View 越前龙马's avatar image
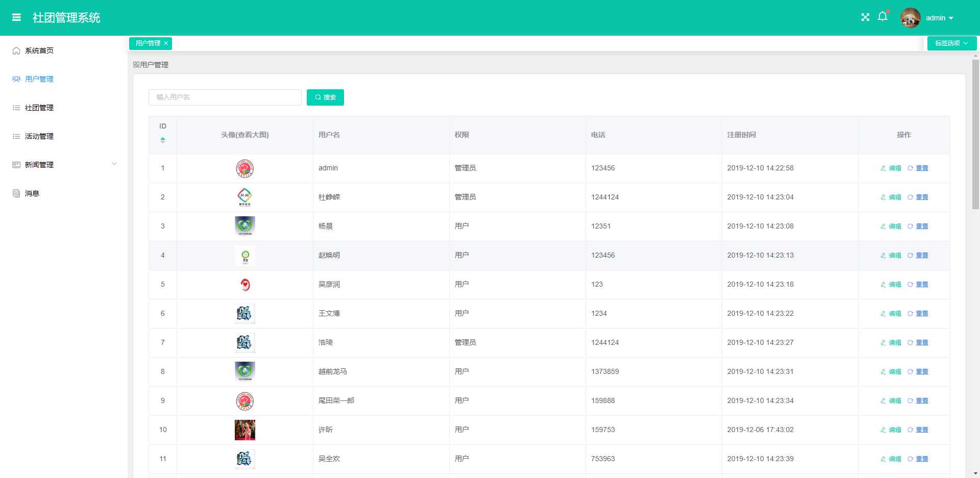The height and width of the screenshot is (478, 980). 245,372
